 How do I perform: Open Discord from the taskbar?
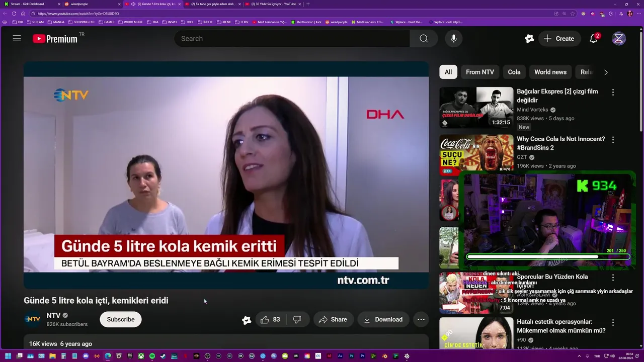coord(86,356)
